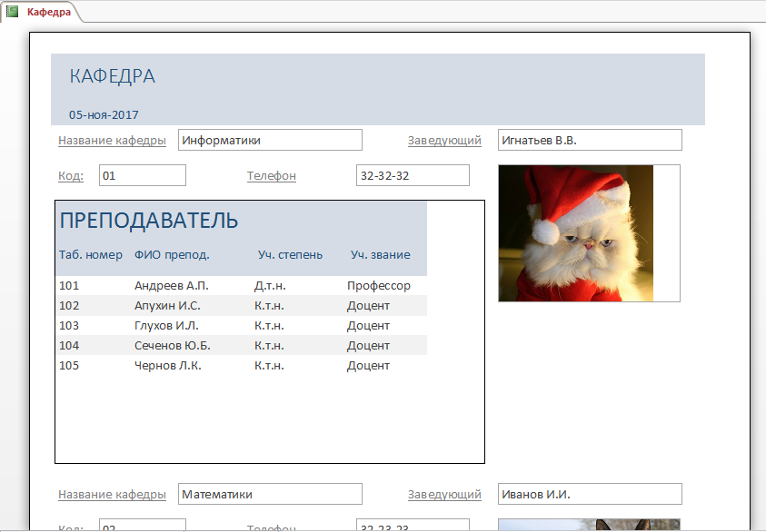This screenshot has width=766, height=532.
Task: Click teacher name Сеченов Ю.Б.
Action: [x=173, y=346]
